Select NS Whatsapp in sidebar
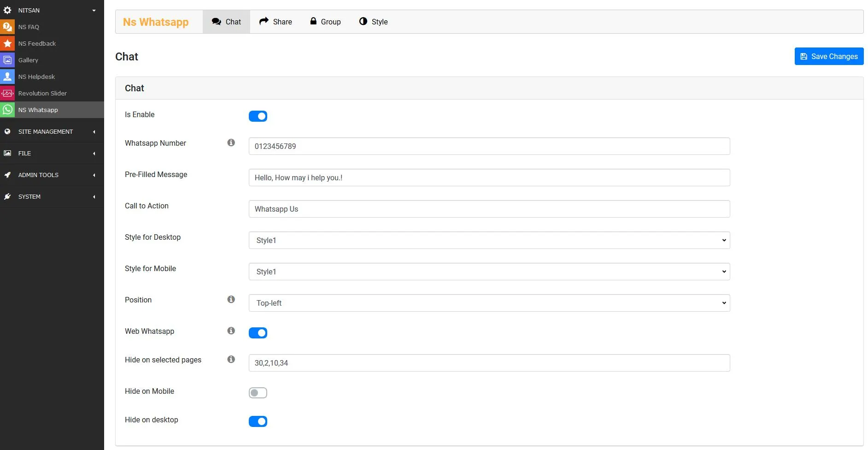The width and height of the screenshot is (868, 450). (52, 110)
